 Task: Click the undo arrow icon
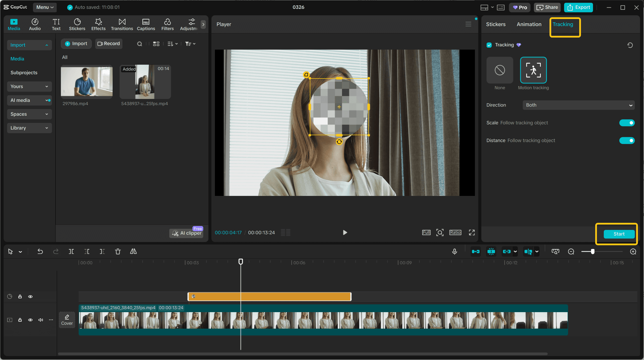click(40, 251)
